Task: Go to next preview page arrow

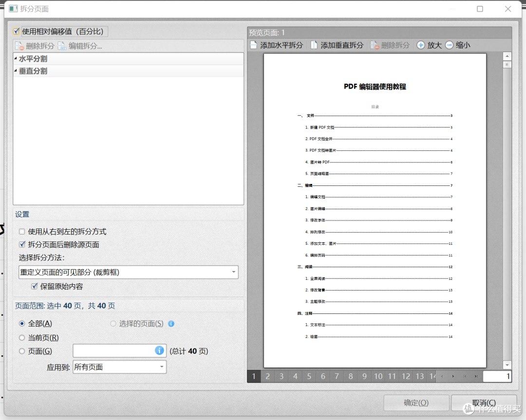Action: coord(453,376)
